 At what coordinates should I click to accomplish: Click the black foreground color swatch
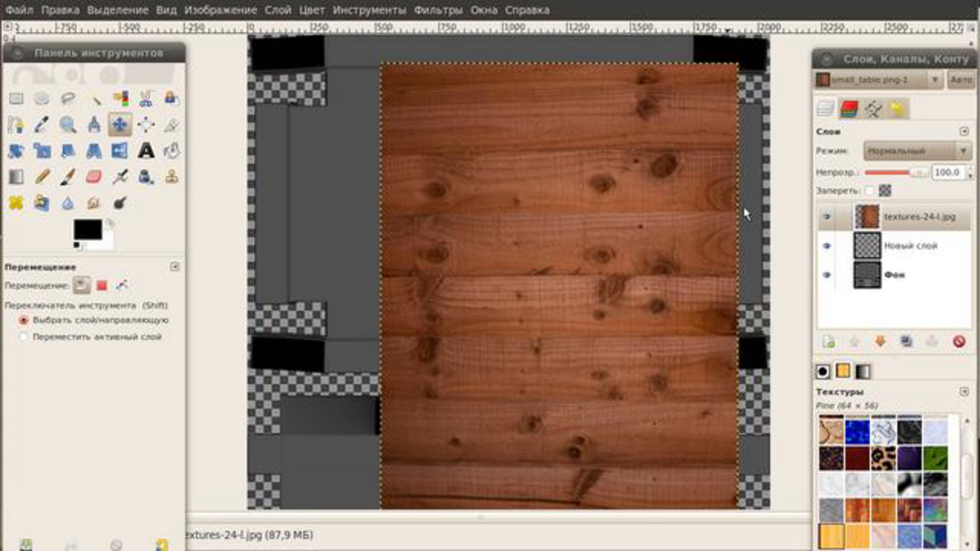pos(87,229)
